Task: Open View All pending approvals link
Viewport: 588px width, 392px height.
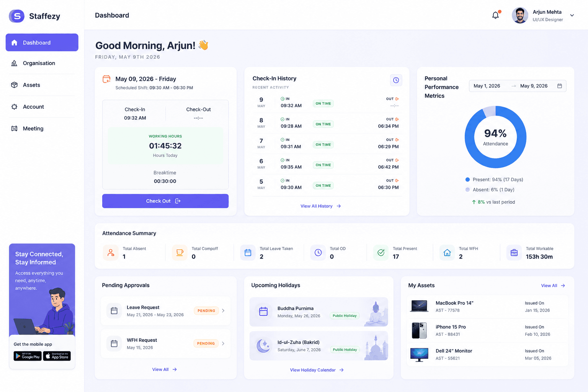Action: (165, 369)
